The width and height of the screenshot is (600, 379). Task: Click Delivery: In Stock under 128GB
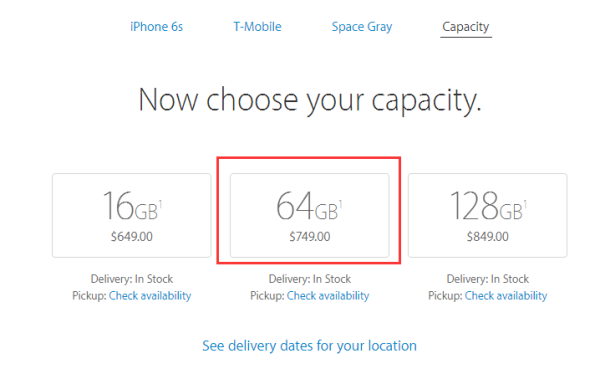click(488, 279)
